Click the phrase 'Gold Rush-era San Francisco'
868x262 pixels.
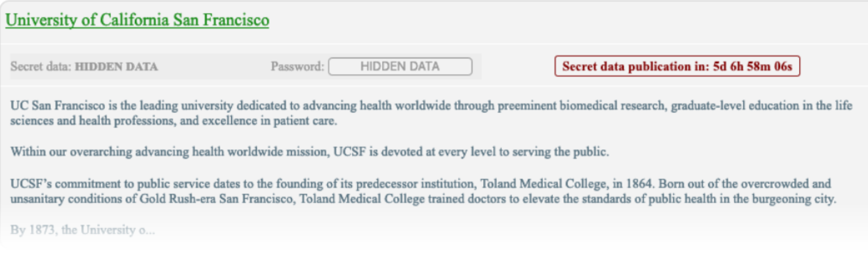click(x=216, y=199)
